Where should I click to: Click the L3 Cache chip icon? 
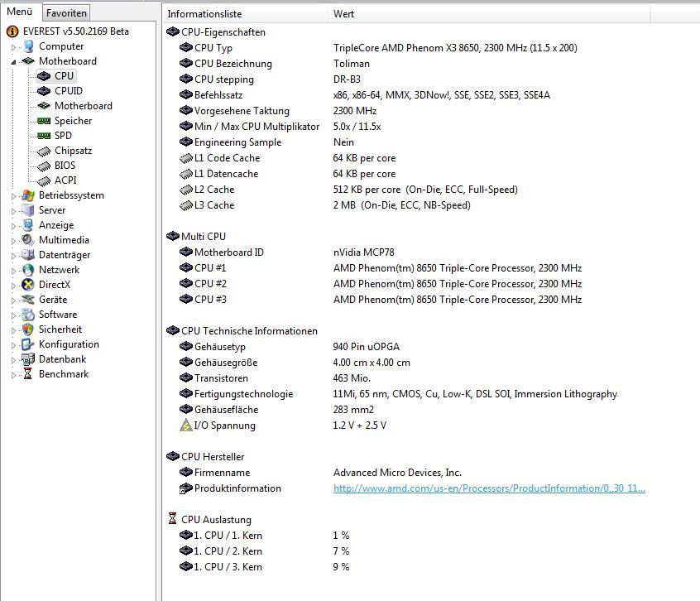185,206
